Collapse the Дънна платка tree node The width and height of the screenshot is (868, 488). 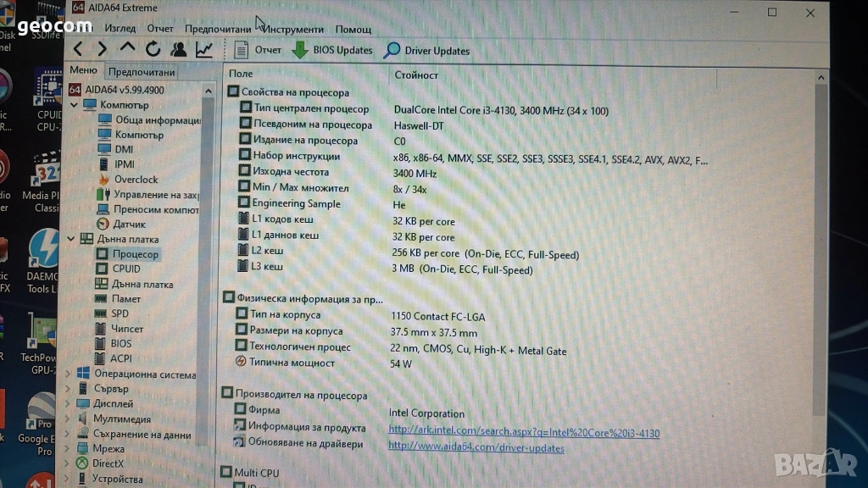[71, 239]
